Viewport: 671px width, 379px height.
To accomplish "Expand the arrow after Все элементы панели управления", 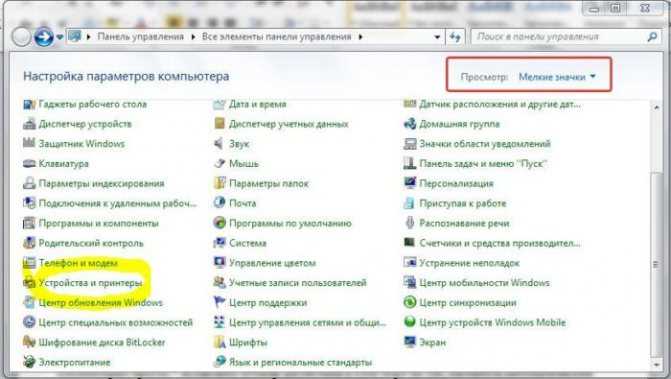I will [x=360, y=37].
